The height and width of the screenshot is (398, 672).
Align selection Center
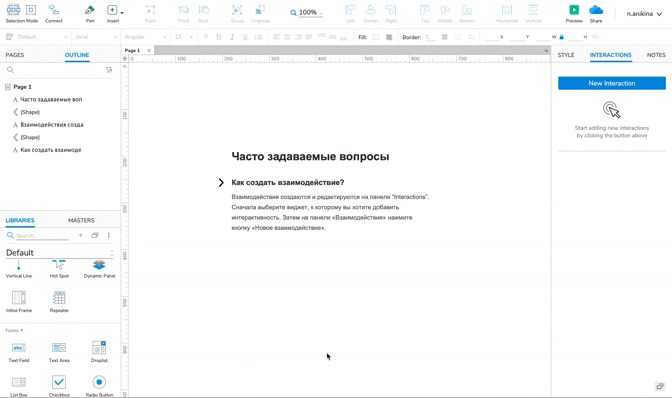(370, 10)
